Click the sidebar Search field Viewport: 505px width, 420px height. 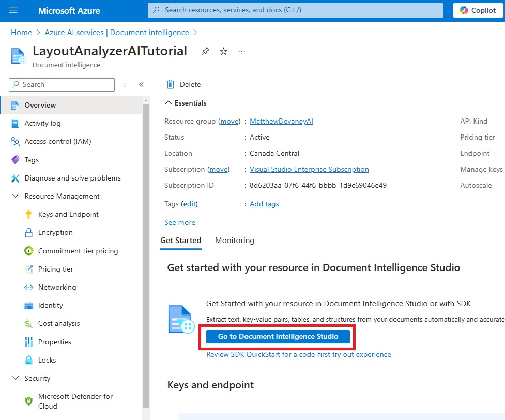tap(62, 85)
